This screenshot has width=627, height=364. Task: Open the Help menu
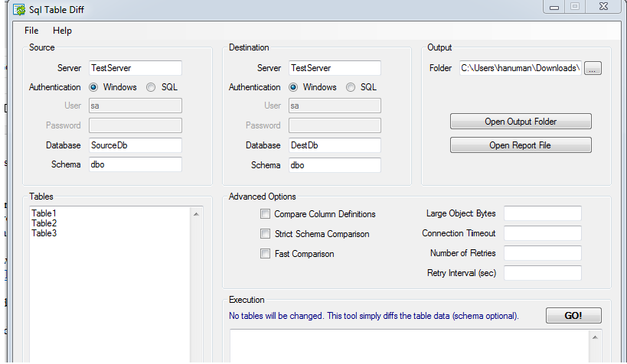coord(62,31)
